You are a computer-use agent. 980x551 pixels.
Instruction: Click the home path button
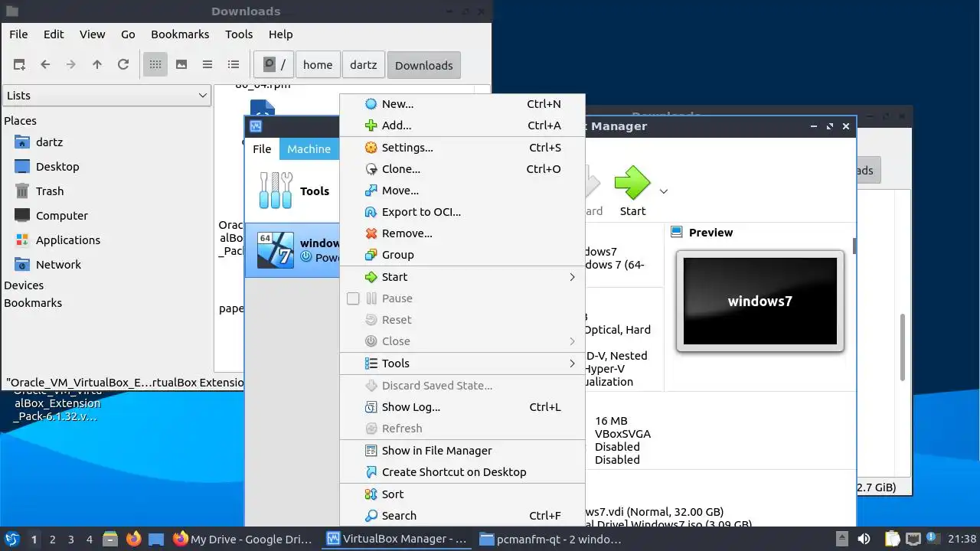318,65
